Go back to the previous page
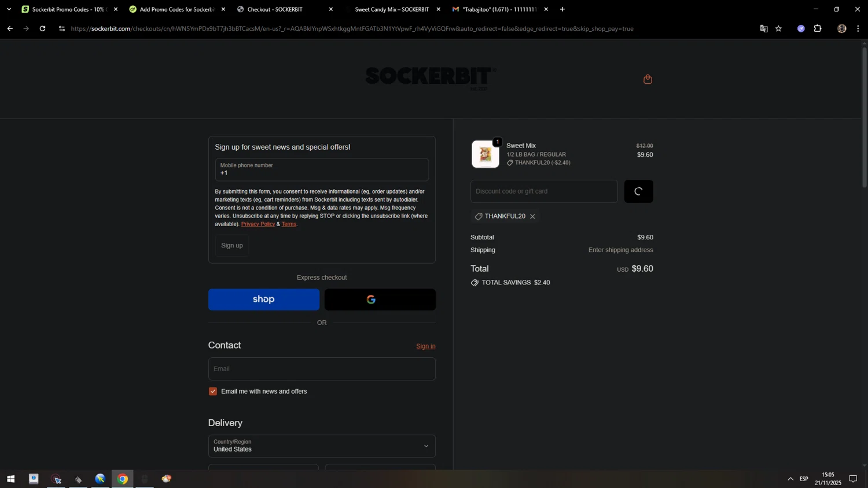The width and height of the screenshot is (868, 488). point(10,28)
